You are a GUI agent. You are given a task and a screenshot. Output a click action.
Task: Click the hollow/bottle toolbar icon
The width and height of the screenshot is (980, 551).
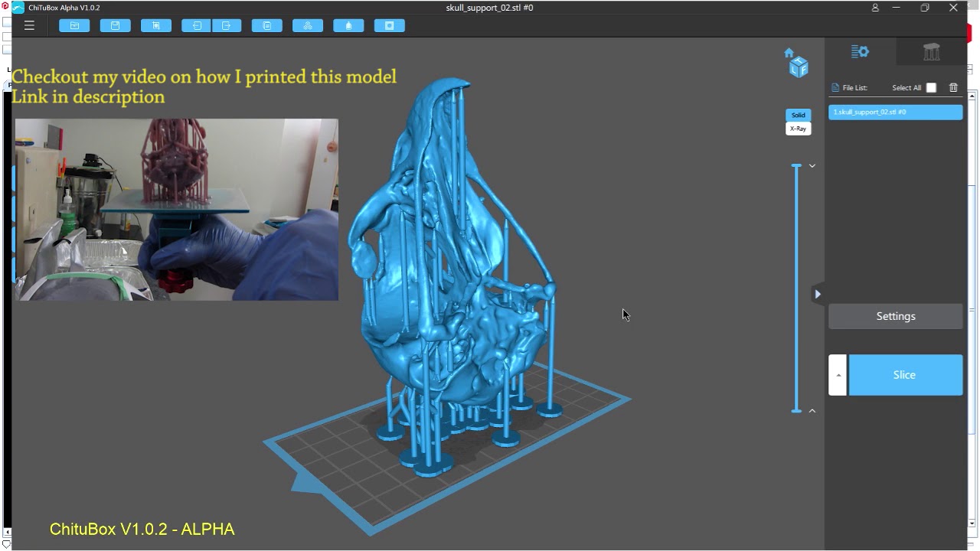348,25
